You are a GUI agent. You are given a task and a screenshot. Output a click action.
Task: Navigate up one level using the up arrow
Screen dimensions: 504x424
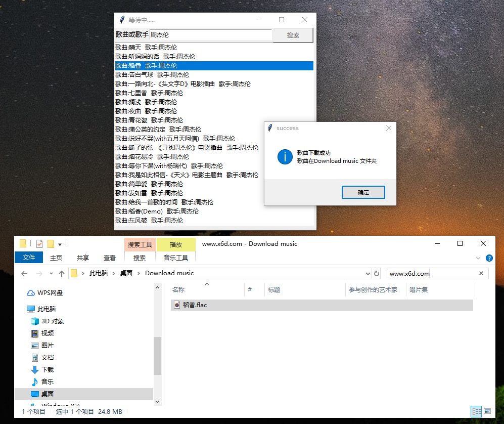pos(61,273)
